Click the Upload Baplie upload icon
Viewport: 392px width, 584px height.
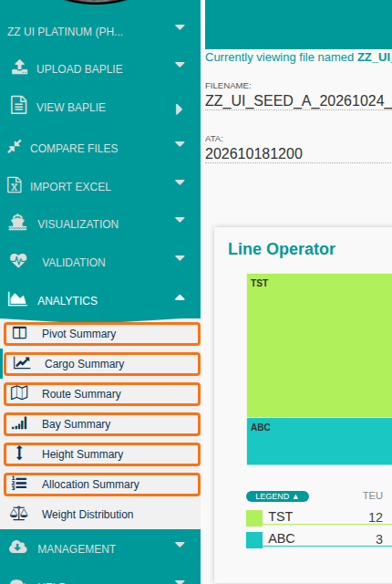point(19,67)
